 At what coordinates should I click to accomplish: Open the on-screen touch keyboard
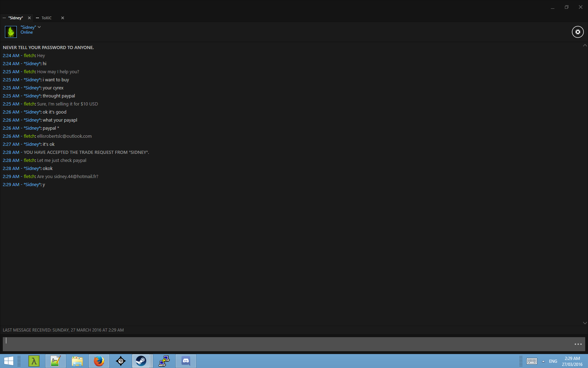point(532,361)
